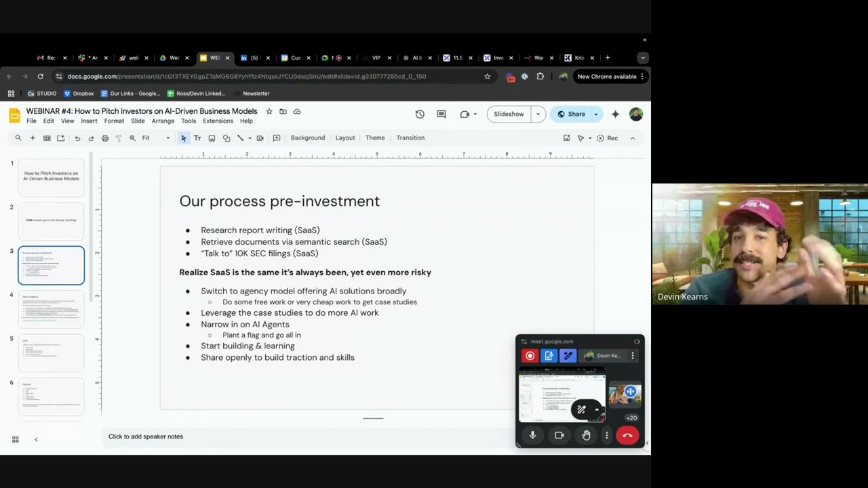Click the Share button
Viewport: 868px width, 488px height.
tap(571, 114)
